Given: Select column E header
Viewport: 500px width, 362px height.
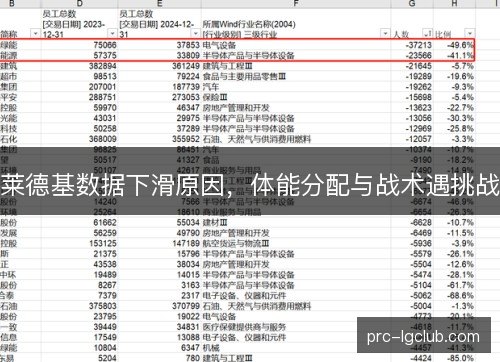Looking at the screenshot, I should pos(160,4).
